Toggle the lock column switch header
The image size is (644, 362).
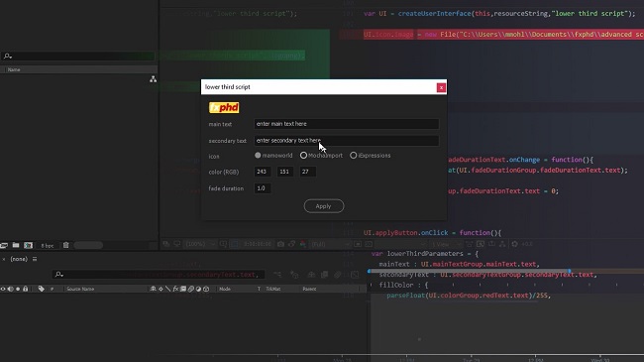point(25,289)
